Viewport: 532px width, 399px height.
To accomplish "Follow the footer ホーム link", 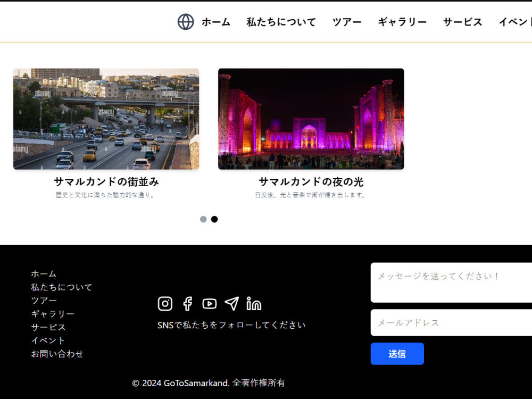I will pos(44,274).
